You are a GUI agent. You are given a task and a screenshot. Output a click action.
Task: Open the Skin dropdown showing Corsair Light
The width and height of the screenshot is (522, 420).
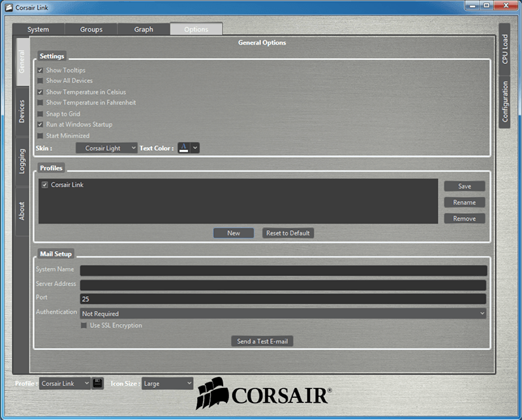coord(106,148)
